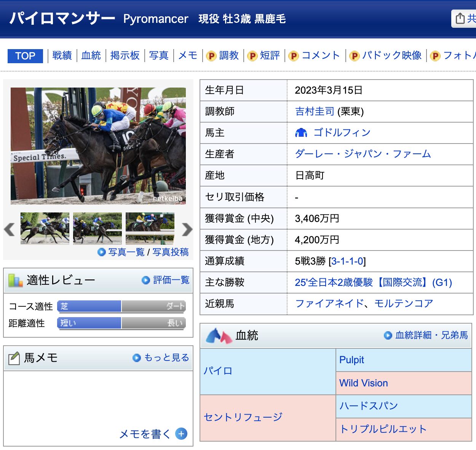Open the もっと見る link in 馬メモ
Screen dimensions: 476x450
(x=166, y=357)
